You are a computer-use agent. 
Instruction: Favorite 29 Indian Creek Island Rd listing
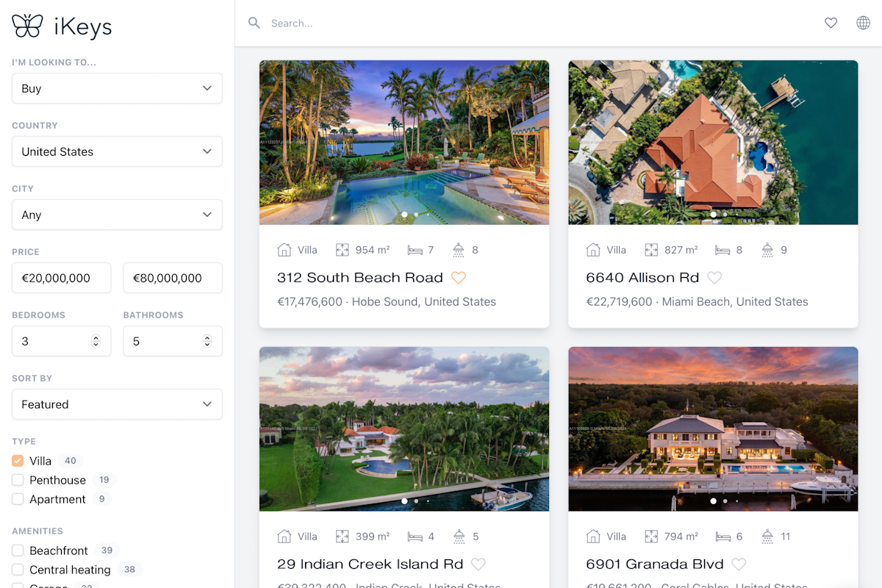[478, 564]
